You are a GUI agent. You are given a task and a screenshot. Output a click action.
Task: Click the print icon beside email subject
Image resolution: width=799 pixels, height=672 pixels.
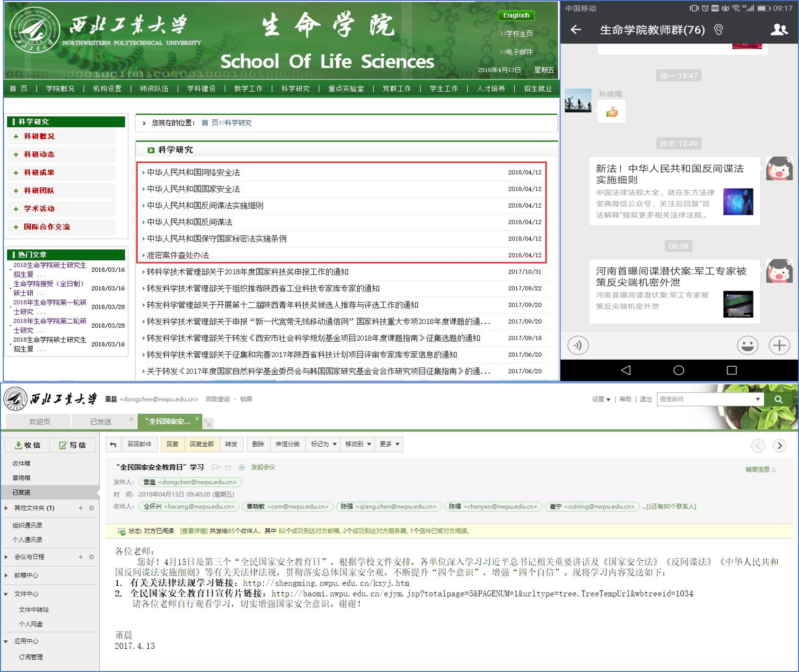(241, 468)
